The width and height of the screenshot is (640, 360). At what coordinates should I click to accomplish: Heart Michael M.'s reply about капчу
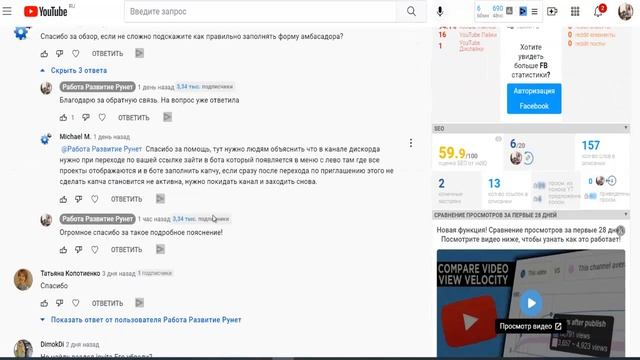(95, 199)
